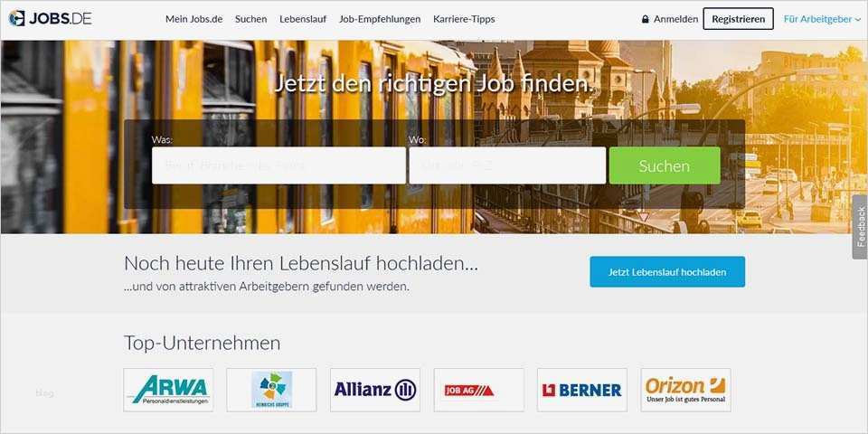
Task: Click the Jetzt Lebenslauf hochladen button
Action: 667,272
